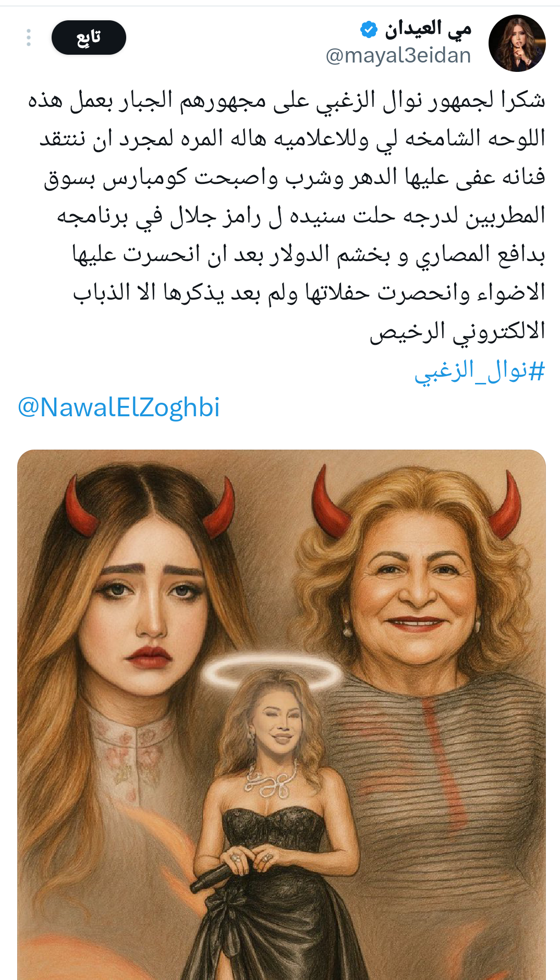Image resolution: width=560 pixels, height=980 pixels.
Task: Open the مي العيدان display name
Action: (x=428, y=29)
